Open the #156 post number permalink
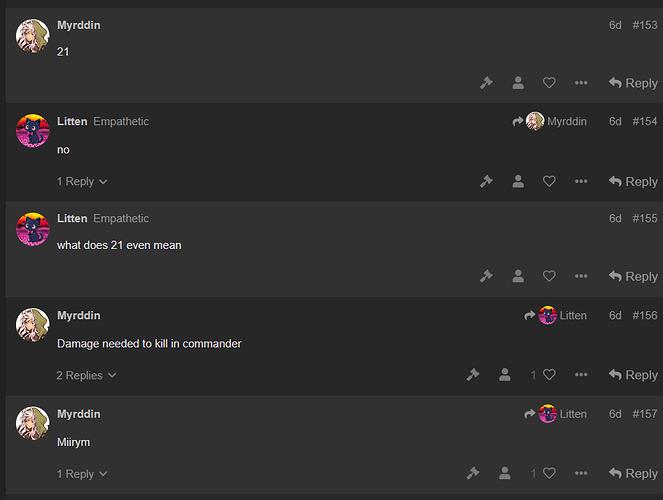663x500 pixels. (x=644, y=315)
